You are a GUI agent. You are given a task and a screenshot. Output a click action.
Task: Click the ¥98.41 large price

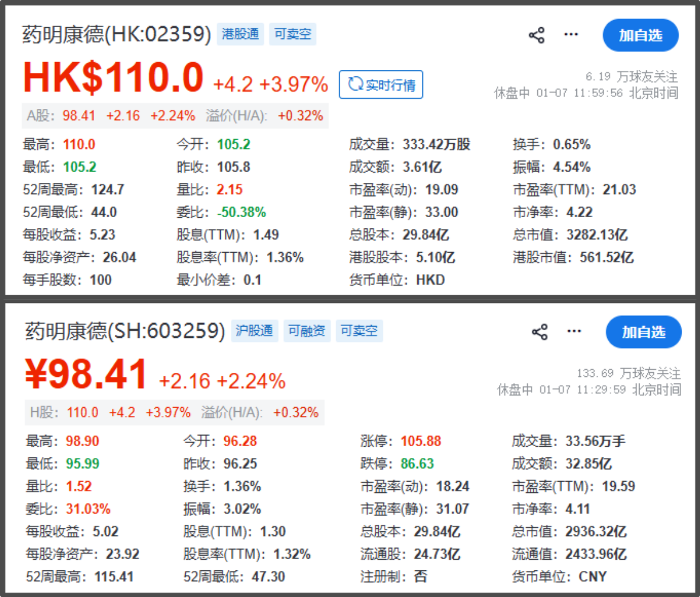(x=86, y=375)
